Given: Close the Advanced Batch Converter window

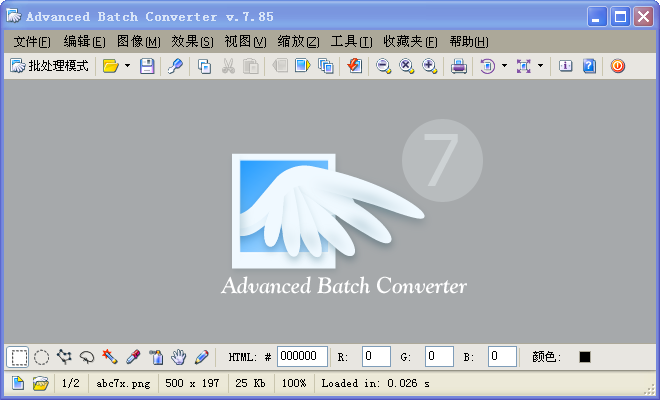Looking at the screenshot, I should [644, 17].
